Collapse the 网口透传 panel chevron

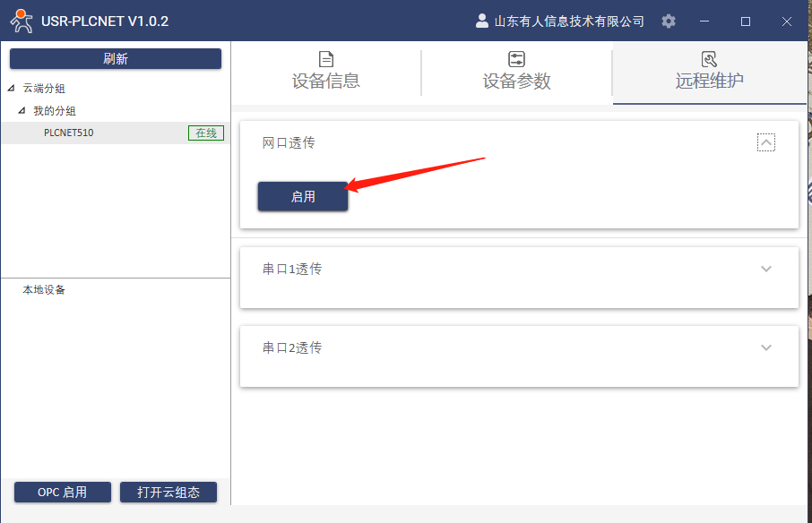tap(765, 142)
